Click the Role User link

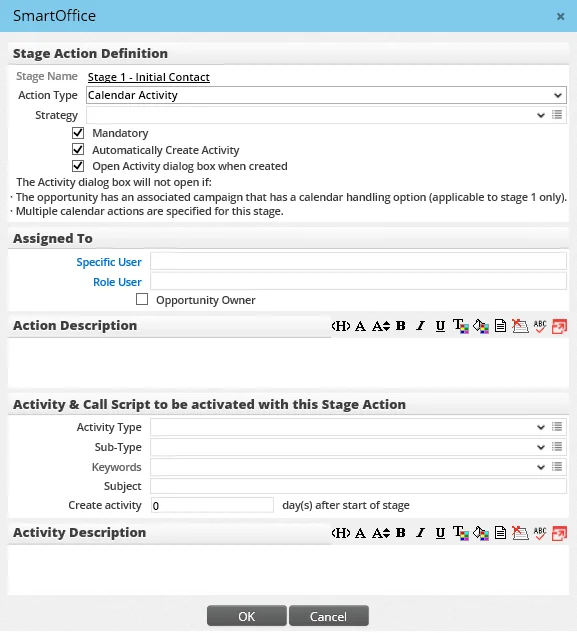point(117,282)
